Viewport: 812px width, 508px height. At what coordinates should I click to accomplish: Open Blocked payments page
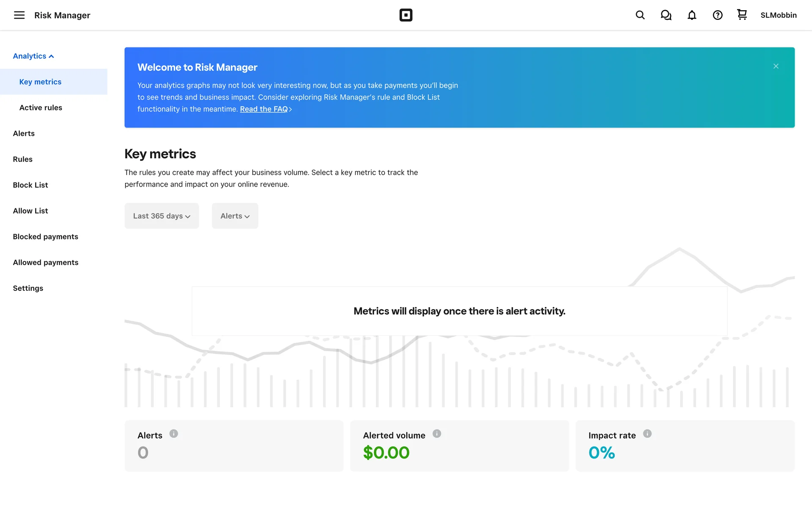pyautogui.click(x=45, y=237)
